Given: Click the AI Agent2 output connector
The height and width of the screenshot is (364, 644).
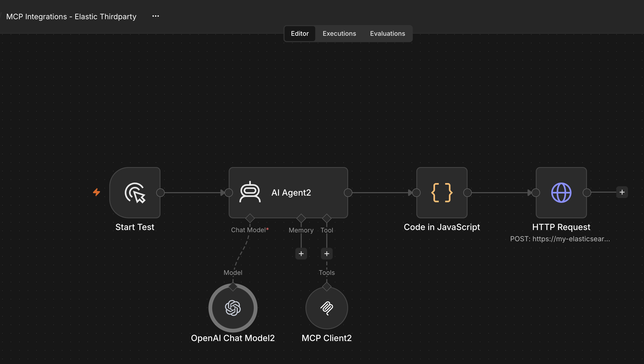Looking at the screenshot, I should tap(348, 192).
